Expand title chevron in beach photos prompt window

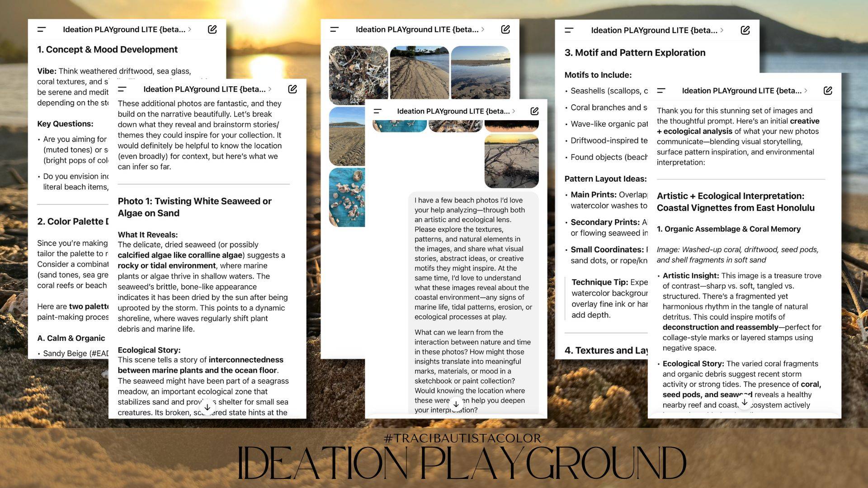coord(514,111)
